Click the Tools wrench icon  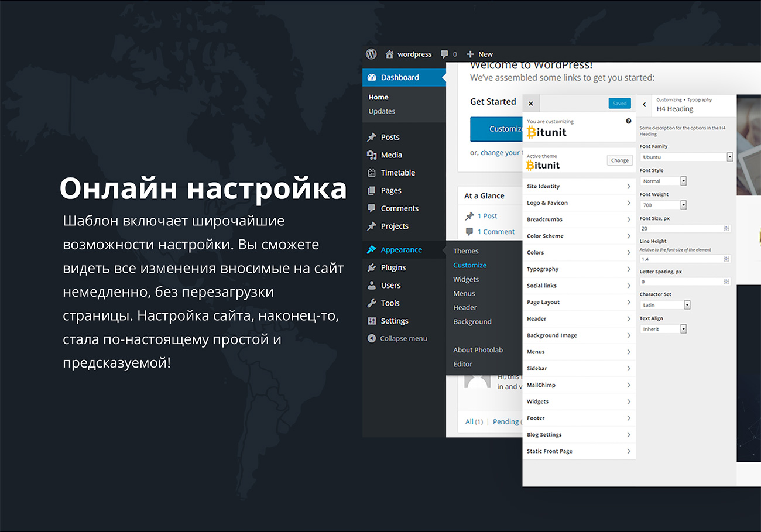click(371, 303)
